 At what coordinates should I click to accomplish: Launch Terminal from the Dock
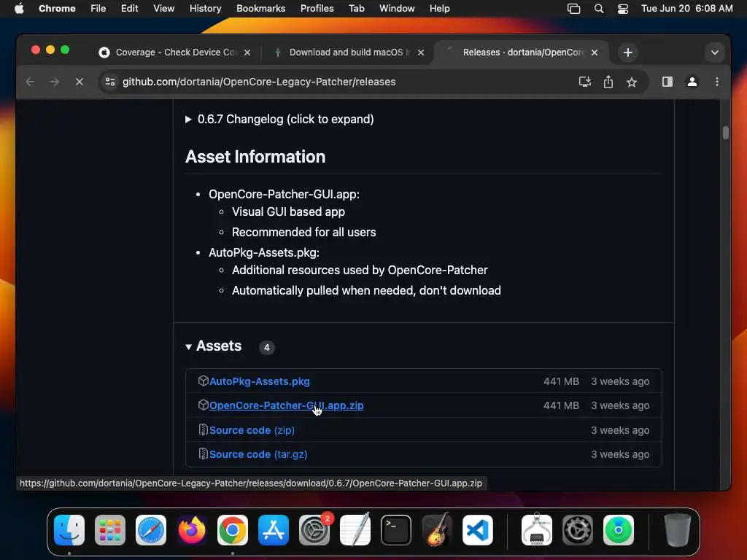tap(396, 530)
